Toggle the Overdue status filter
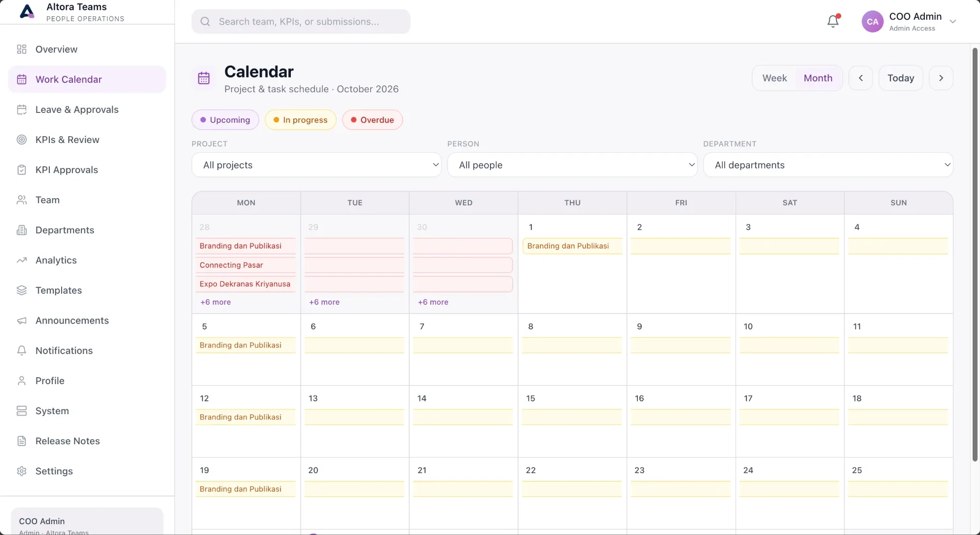 372,120
